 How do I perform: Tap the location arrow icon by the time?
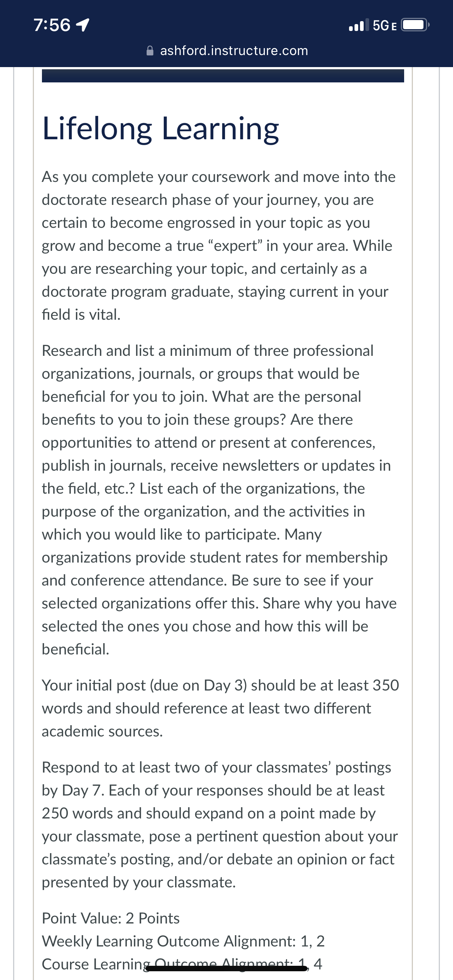coord(83,25)
